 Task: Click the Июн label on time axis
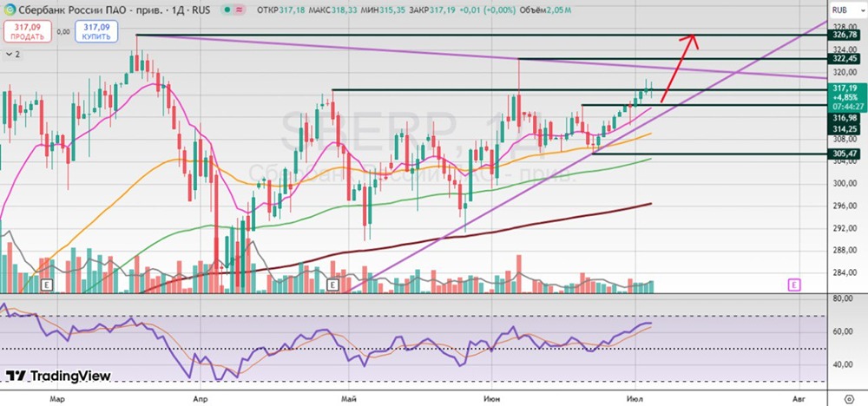(491, 397)
